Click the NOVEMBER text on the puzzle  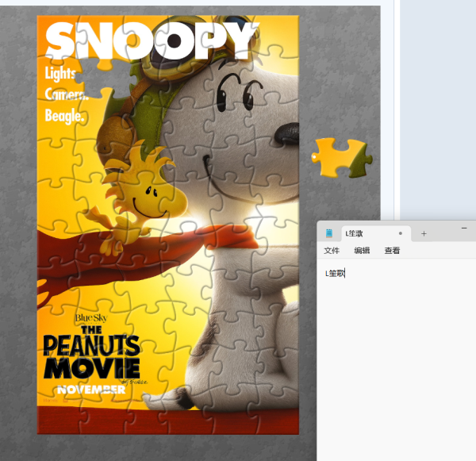click(91, 390)
